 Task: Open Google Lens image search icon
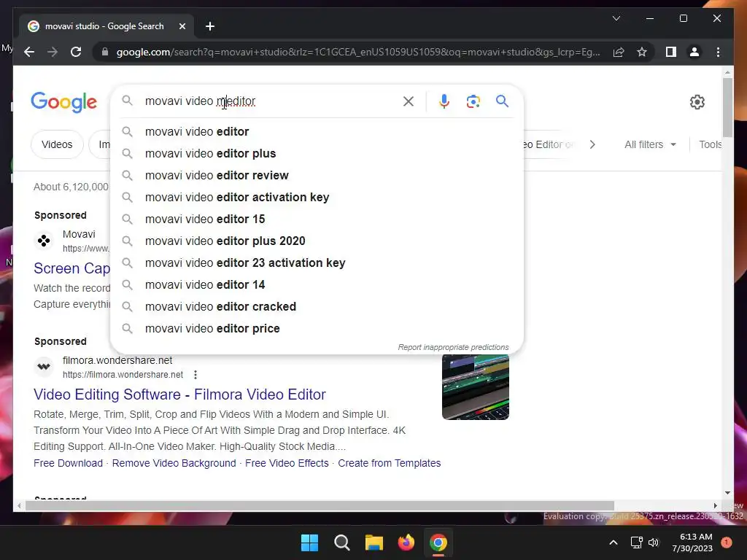point(473,101)
